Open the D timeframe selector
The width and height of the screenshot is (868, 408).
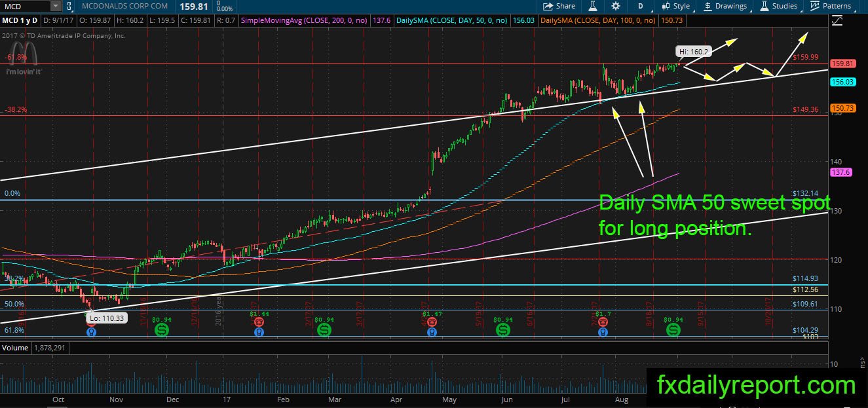640,6
